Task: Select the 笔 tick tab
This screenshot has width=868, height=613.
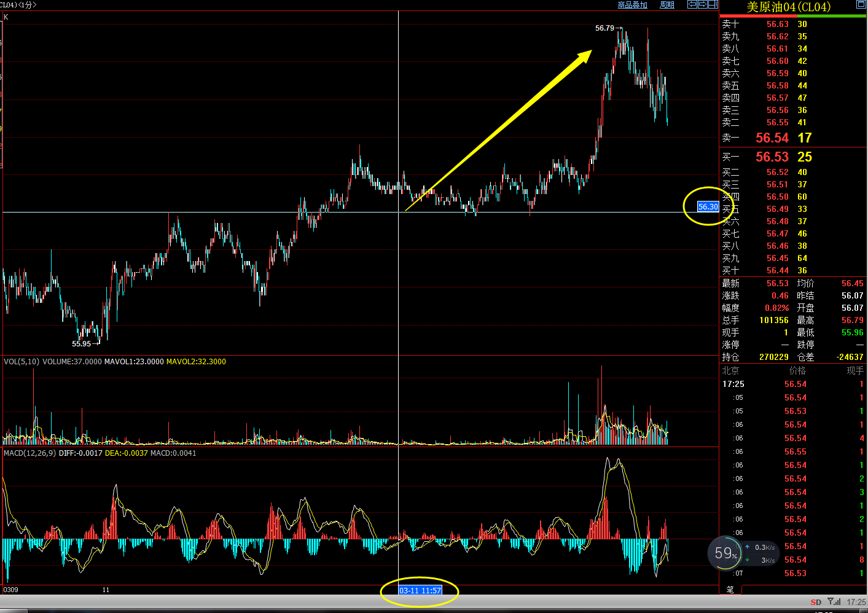Action: point(730,589)
